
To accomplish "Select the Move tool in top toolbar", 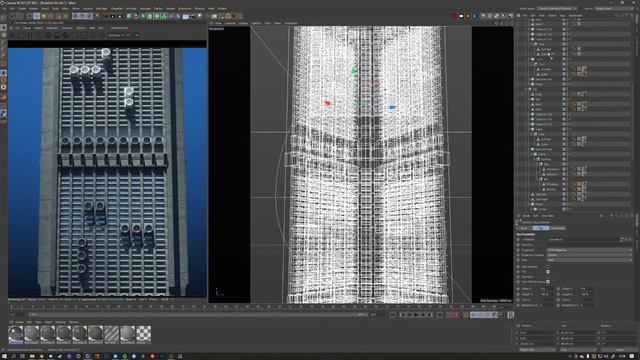I will [36, 16].
